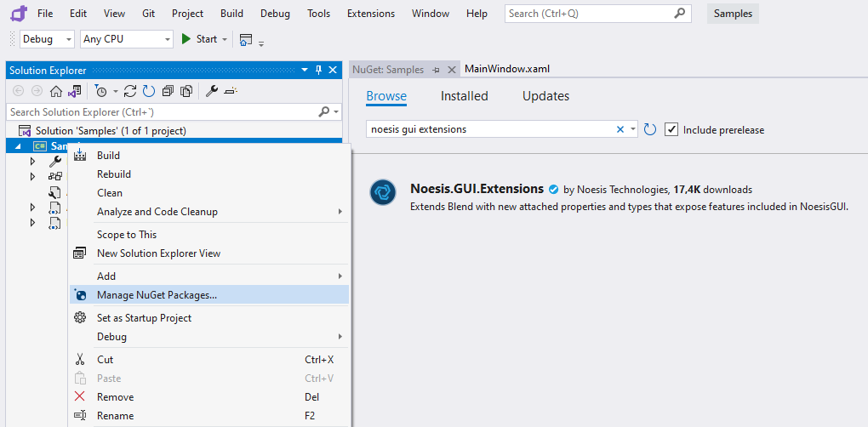Screen dimensions: 868x427
Task: Click the Solution Explorer Forward arrow
Action: 37,91
